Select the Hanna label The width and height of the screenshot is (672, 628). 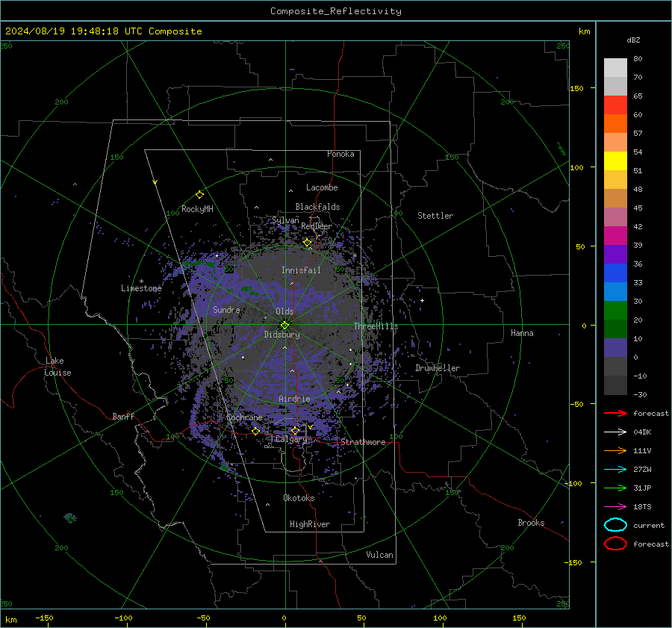tap(522, 333)
